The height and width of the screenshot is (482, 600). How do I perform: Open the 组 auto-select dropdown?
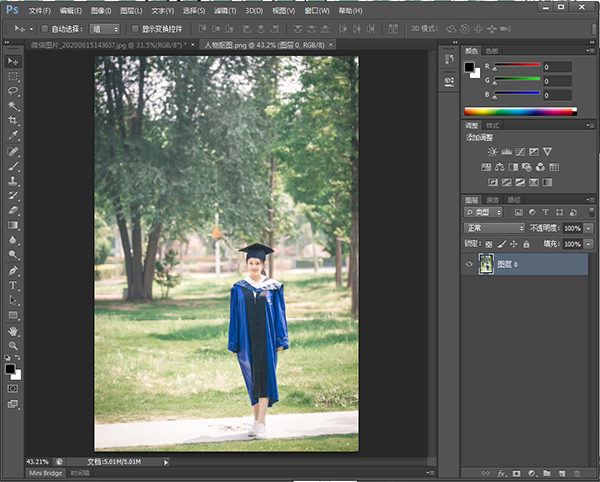(103, 29)
